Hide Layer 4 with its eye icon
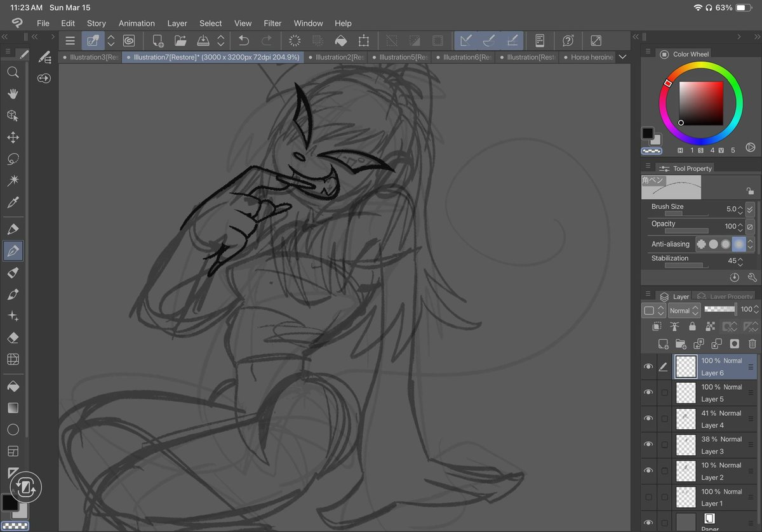This screenshot has height=532, width=762. [x=648, y=418]
